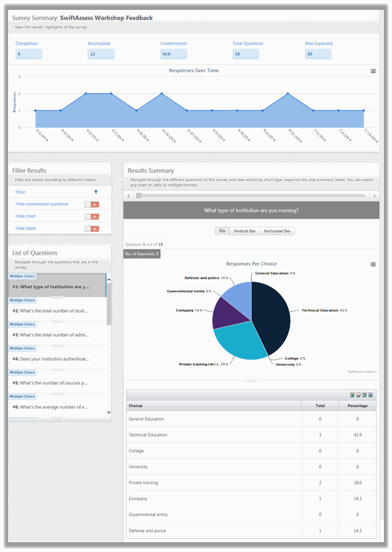392x552 pixels.
Task: Click the third export icon above table
Action: pyautogui.click(x=364, y=395)
